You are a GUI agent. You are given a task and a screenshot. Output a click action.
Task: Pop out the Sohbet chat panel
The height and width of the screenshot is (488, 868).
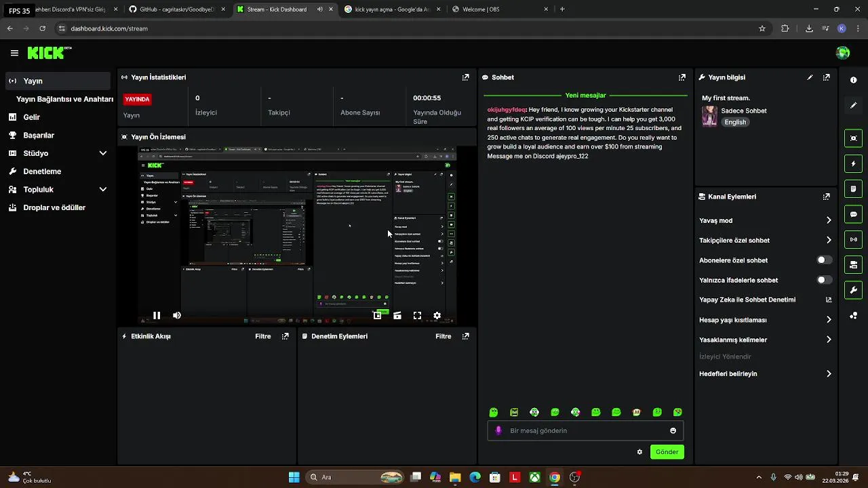[682, 77]
